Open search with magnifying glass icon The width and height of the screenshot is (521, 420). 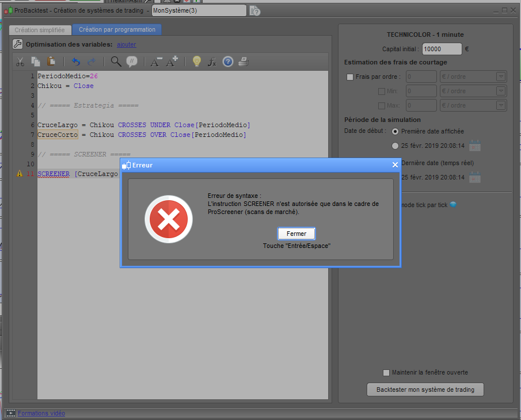[x=116, y=62]
